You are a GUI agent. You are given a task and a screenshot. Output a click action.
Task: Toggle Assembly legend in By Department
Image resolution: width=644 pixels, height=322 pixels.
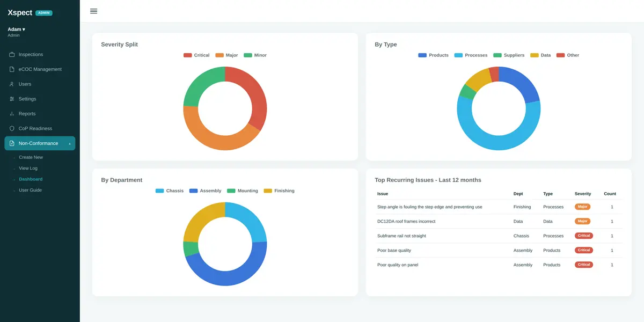tap(206, 191)
